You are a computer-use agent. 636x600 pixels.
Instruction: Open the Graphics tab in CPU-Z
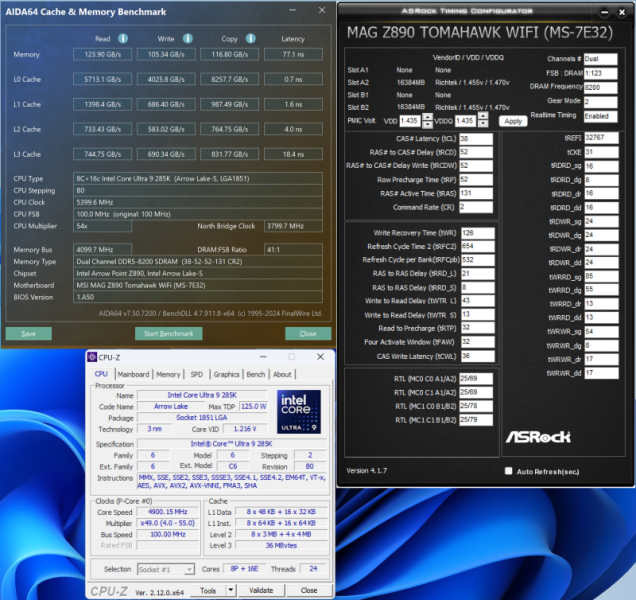tap(226, 374)
